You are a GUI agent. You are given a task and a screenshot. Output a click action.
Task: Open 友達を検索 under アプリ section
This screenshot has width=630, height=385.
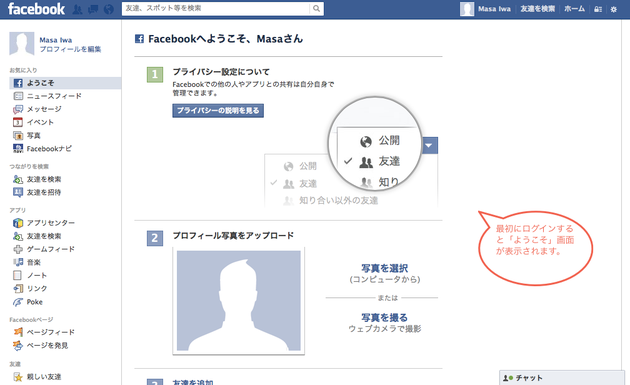44,236
